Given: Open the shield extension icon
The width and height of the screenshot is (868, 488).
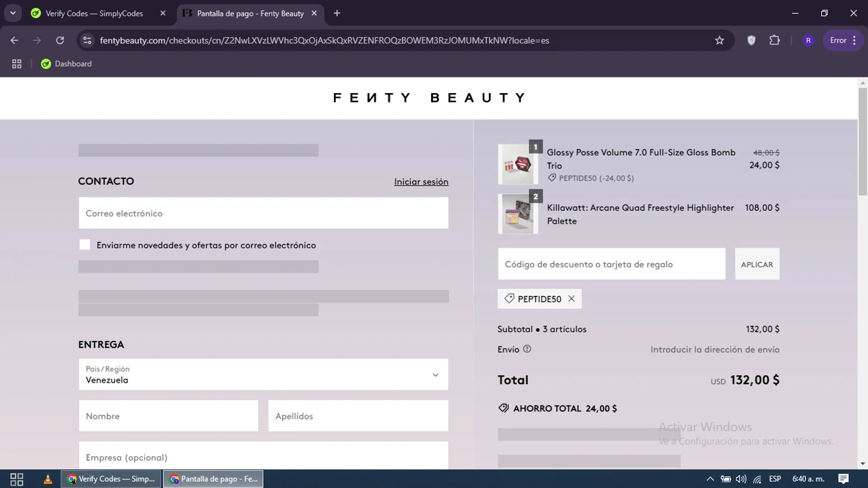Looking at the screenshot, I should click(751, 41).
